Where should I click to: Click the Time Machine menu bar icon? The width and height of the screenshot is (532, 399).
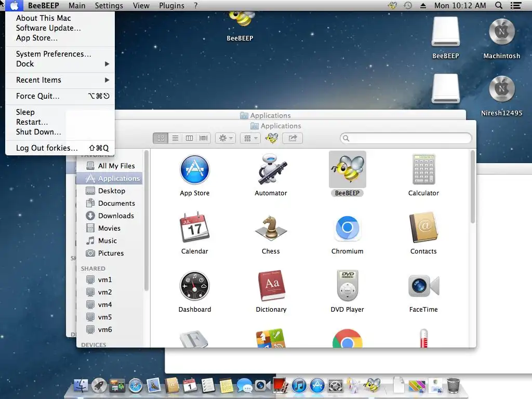[x=408, y=5]
